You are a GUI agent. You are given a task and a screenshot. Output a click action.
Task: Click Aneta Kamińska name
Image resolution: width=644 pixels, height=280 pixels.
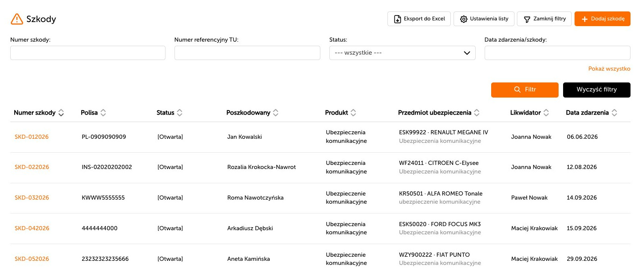pos(248,259)
